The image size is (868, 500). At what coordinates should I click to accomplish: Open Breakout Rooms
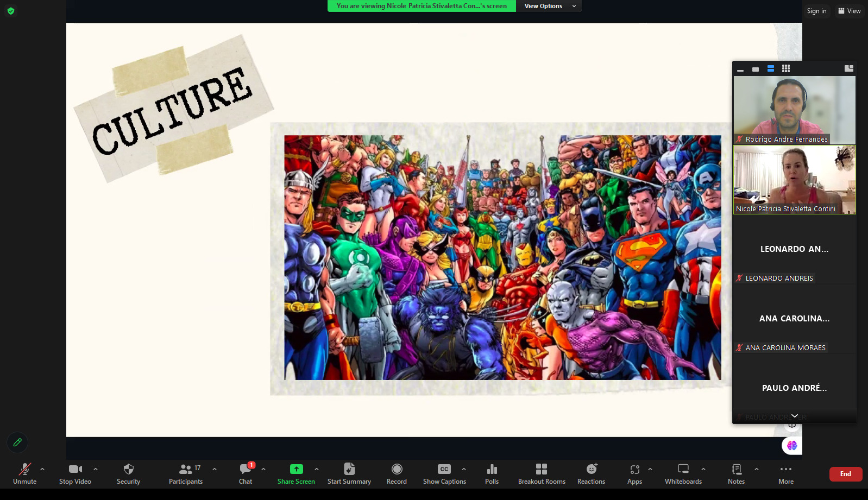542,473
